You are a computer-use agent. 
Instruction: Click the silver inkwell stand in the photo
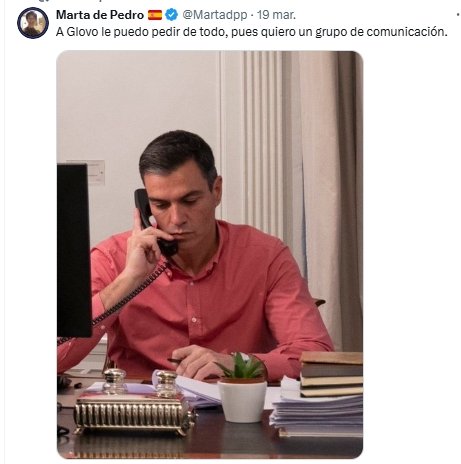(x=135, y=402)
